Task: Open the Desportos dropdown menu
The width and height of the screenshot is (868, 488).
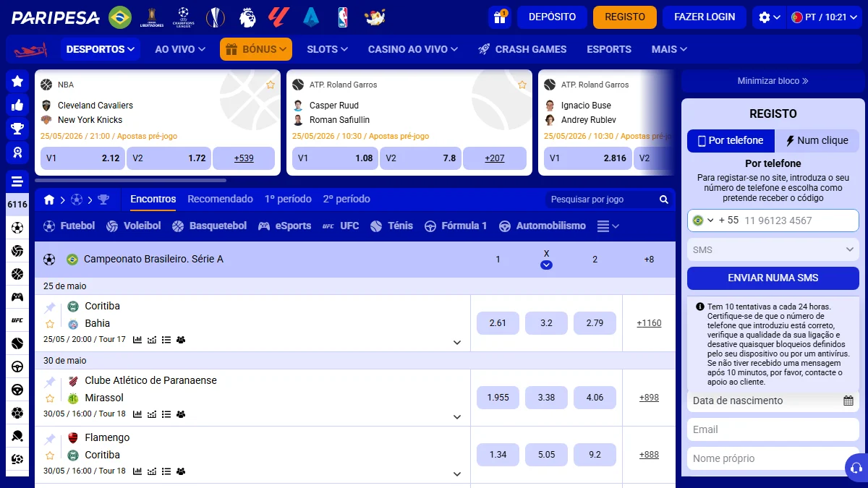Action: (101, 49)
